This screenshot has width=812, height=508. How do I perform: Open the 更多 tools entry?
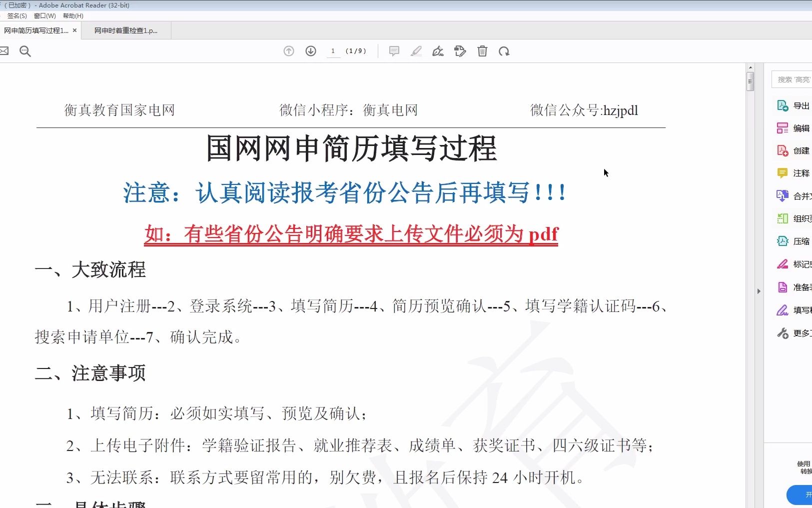(794, 333)
